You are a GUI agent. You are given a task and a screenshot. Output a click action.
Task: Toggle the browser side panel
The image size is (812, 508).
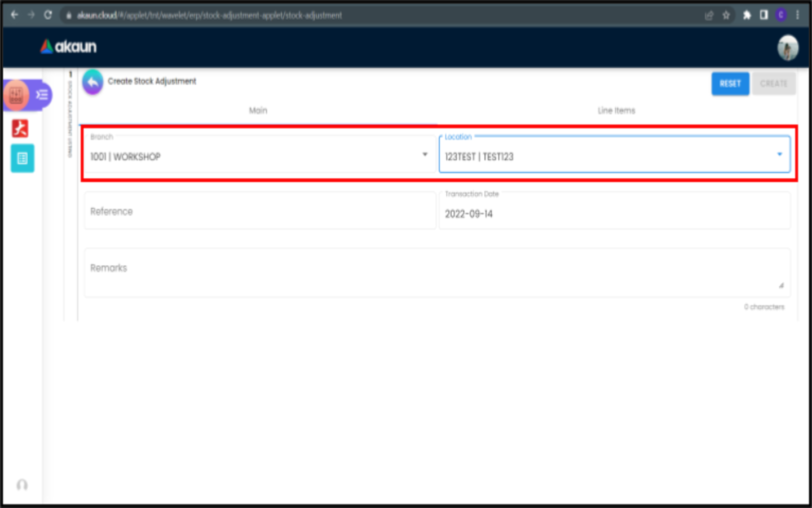[x=764, y=15]
